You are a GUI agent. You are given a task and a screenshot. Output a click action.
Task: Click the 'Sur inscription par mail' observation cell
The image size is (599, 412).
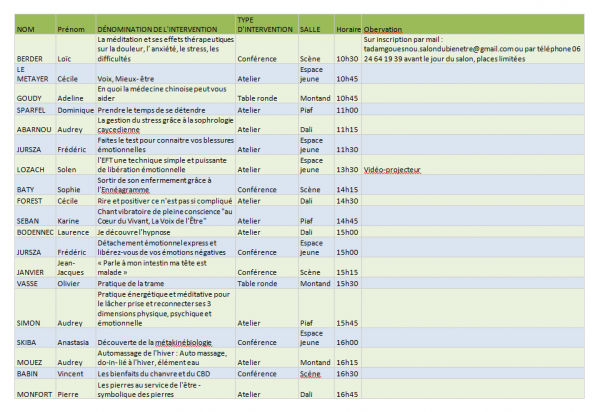click(473, 49)
